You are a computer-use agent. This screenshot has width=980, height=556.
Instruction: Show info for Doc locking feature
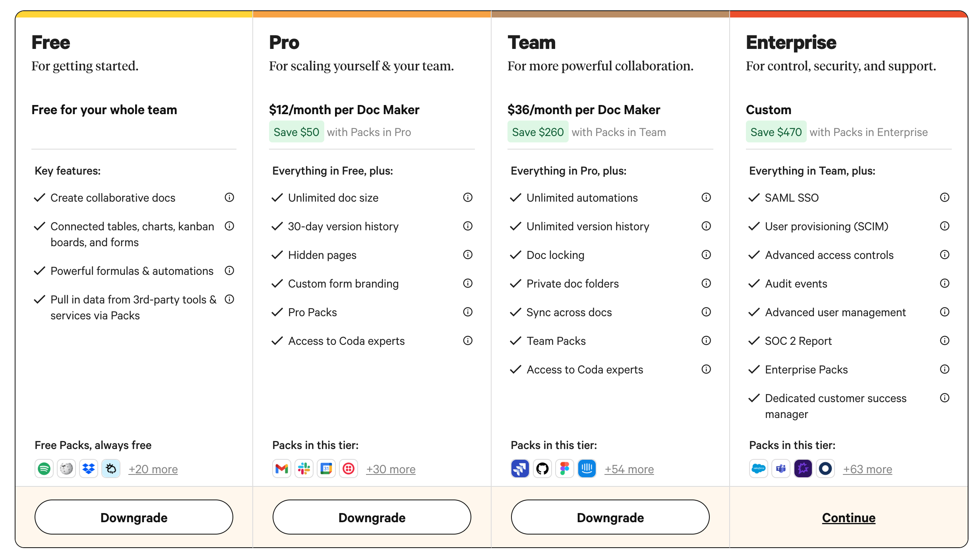706,255
